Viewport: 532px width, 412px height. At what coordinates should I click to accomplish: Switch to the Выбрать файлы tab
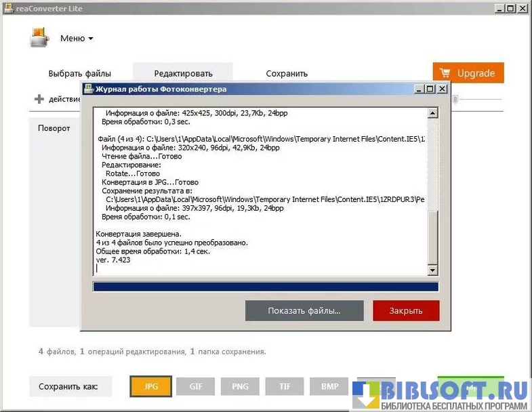pyautogui.click(x=79, y=73)
